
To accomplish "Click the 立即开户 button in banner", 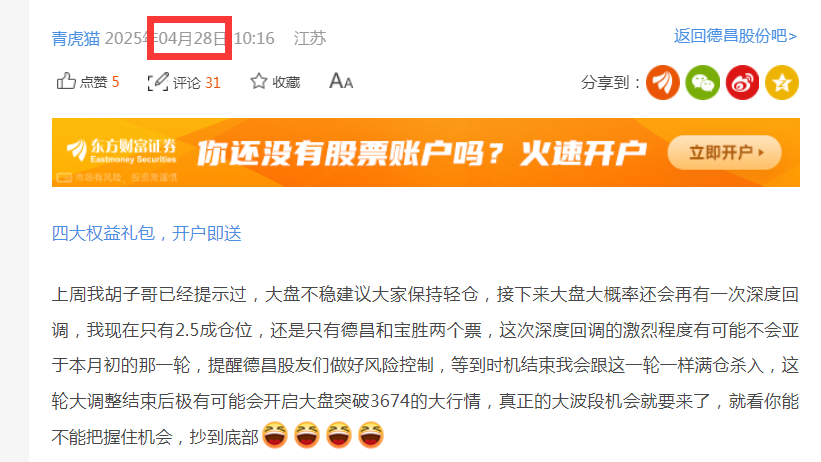I will [x=725, y=152].
